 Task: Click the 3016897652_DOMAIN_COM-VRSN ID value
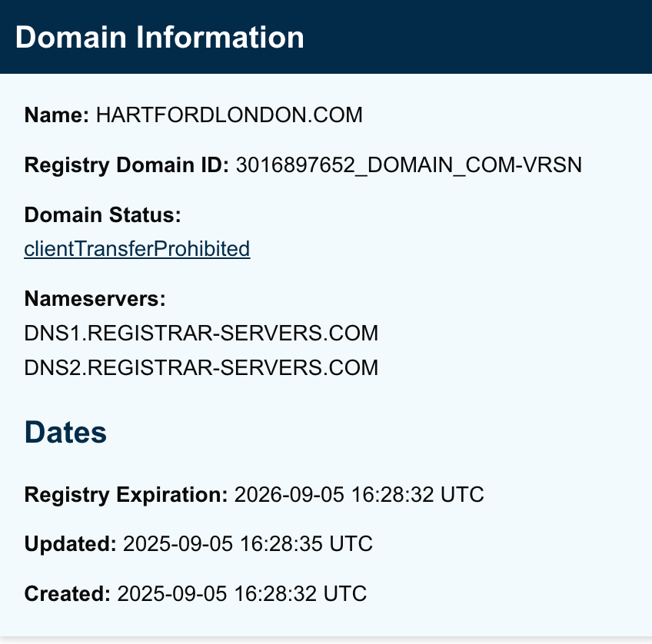point(409,164)
